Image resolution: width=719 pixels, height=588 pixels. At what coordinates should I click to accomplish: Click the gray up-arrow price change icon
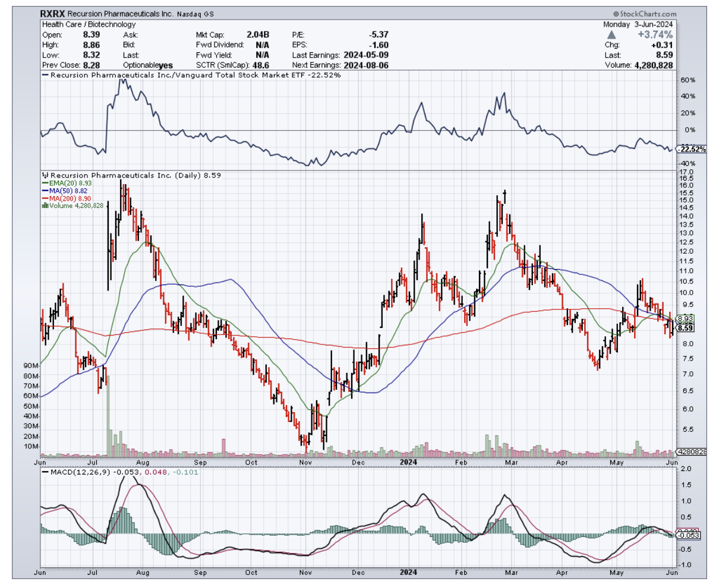[x=611, y=35]
